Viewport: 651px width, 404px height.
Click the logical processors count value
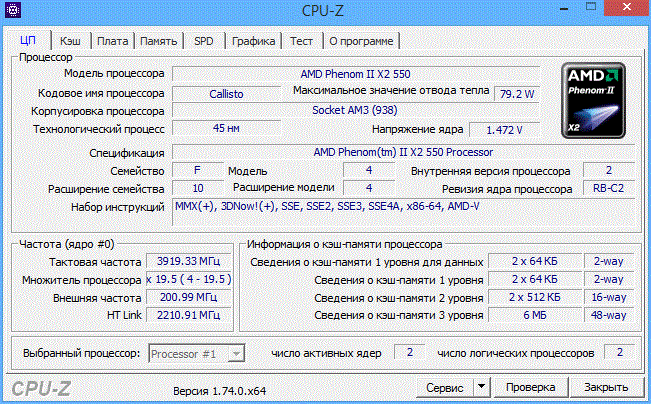tap(619, 352)
